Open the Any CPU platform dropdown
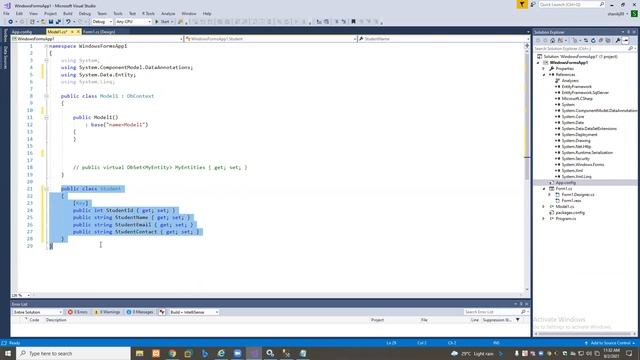 coord(133,22)
